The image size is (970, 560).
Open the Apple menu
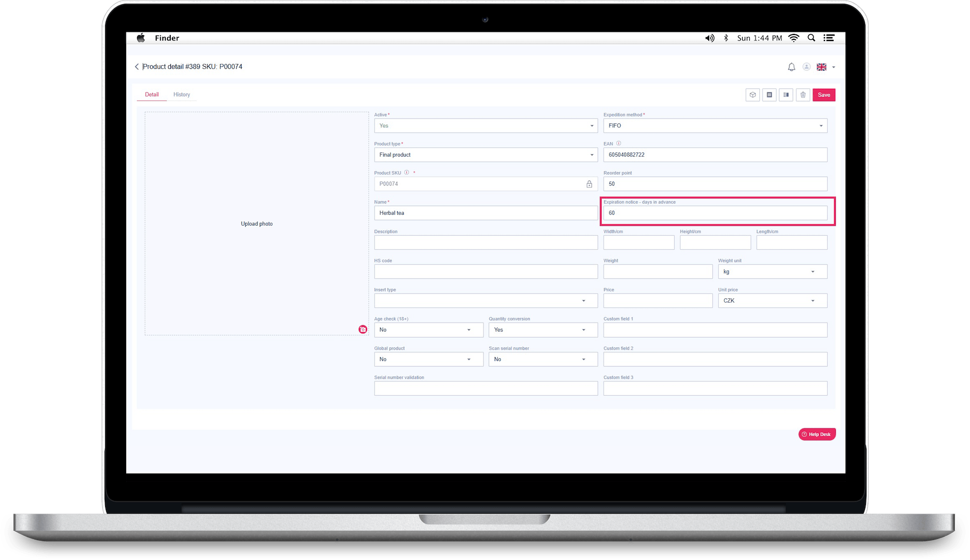coord(141,38)
